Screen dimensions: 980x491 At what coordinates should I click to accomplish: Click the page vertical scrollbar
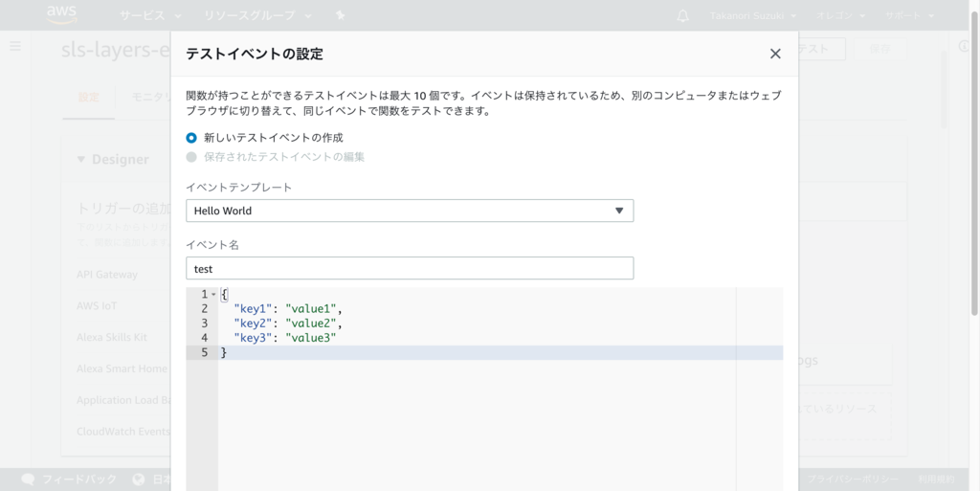click(x=974, y=163)
